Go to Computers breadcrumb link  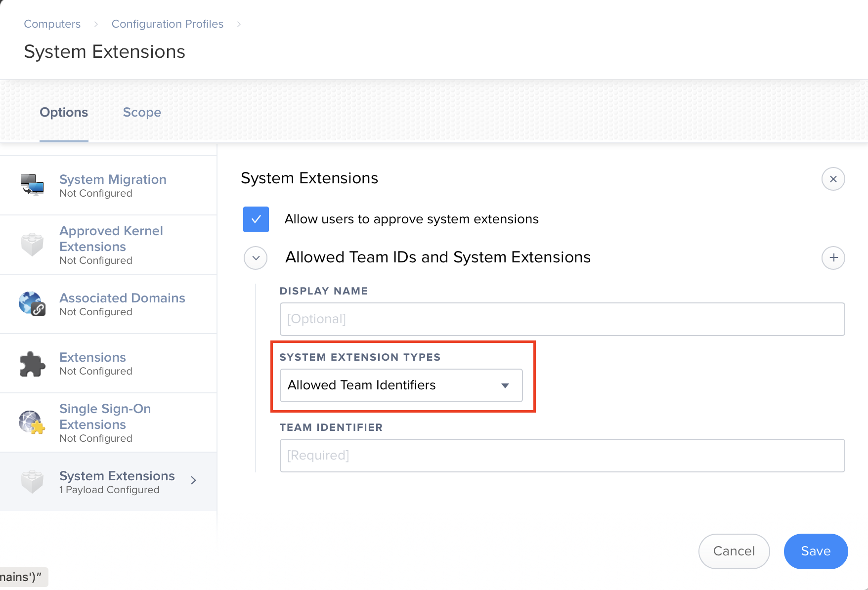[52, 24]
